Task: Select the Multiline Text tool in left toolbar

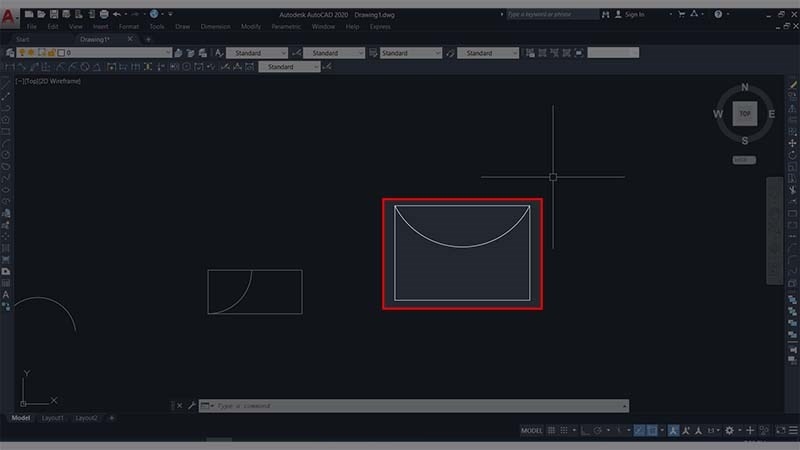Action: (x=6, y=295)
